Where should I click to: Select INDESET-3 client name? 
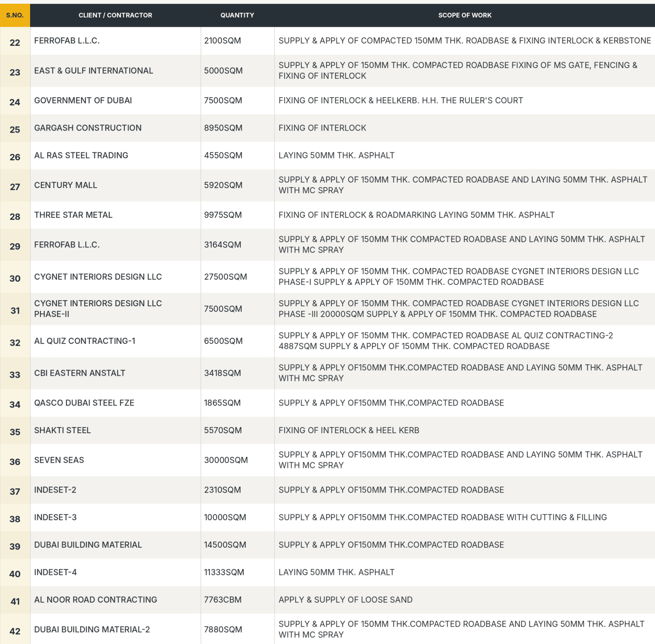point(56,518)
